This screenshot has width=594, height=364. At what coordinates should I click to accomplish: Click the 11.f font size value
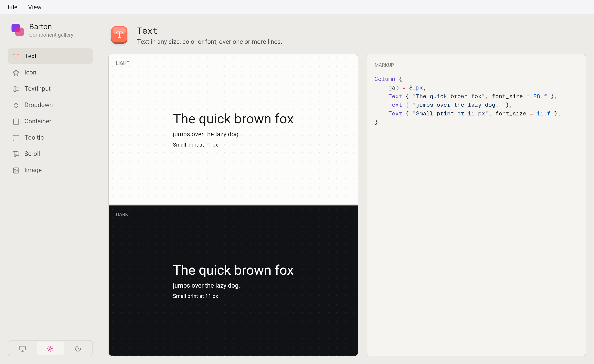[x=543, y=114]
